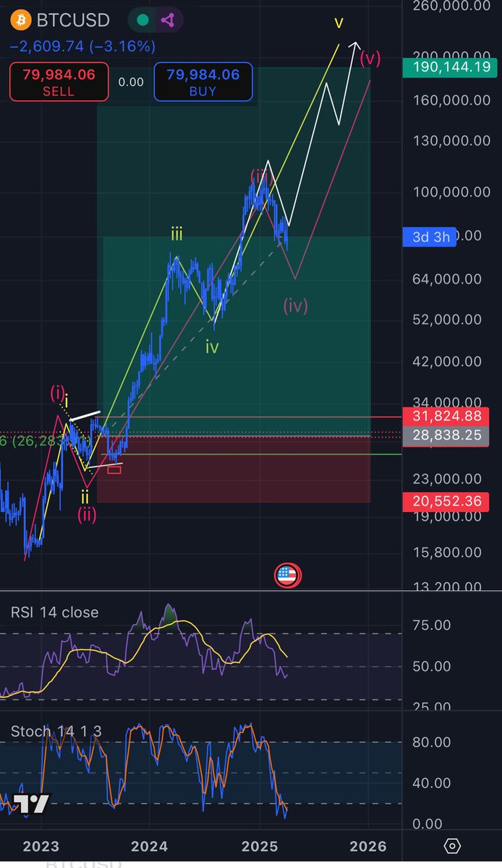Click the Stoch 40.00 scale label

431,783
